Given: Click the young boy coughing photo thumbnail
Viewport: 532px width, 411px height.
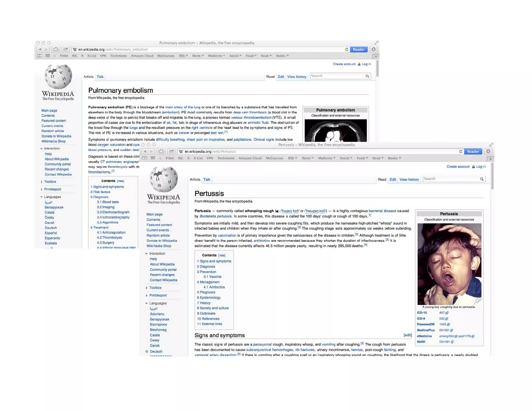Looking at the screenshot, I should click(449, 264).
